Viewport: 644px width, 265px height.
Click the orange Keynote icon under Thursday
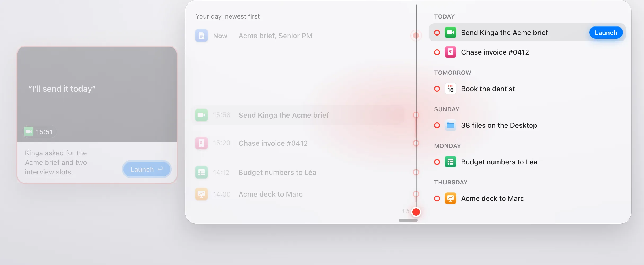450,198
